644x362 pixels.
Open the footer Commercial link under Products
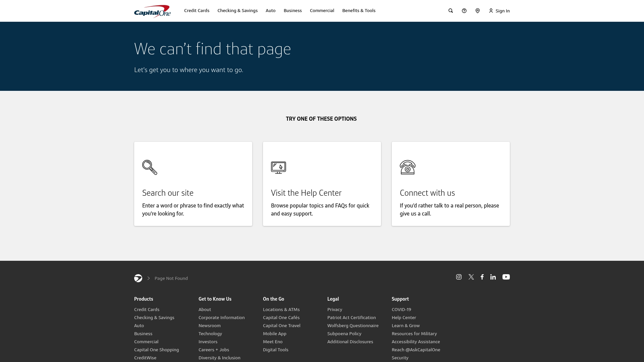(146, 342)
